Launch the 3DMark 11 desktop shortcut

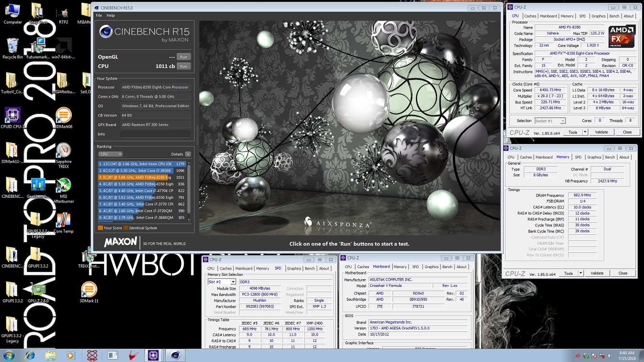pos(89,292)
